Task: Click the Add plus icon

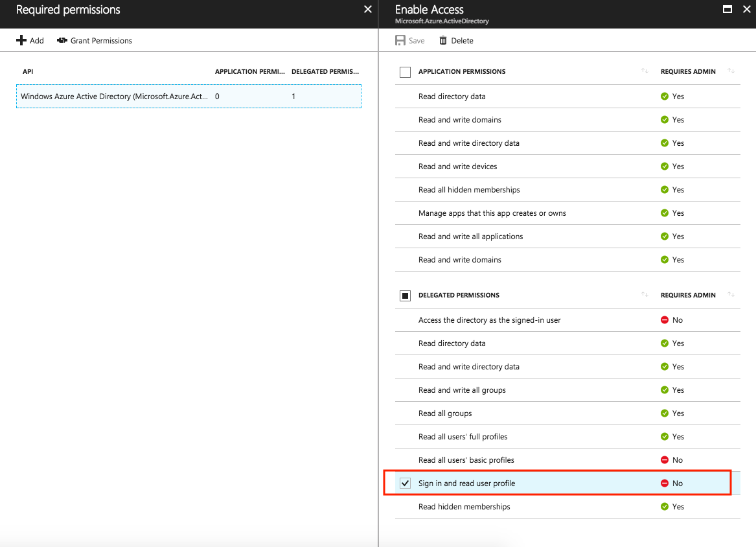Action: click(21, 41)
